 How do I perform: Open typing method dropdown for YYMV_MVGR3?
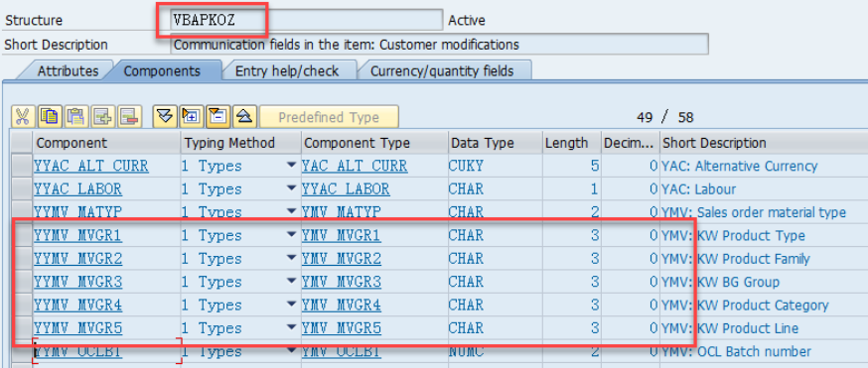click(292, 282)
